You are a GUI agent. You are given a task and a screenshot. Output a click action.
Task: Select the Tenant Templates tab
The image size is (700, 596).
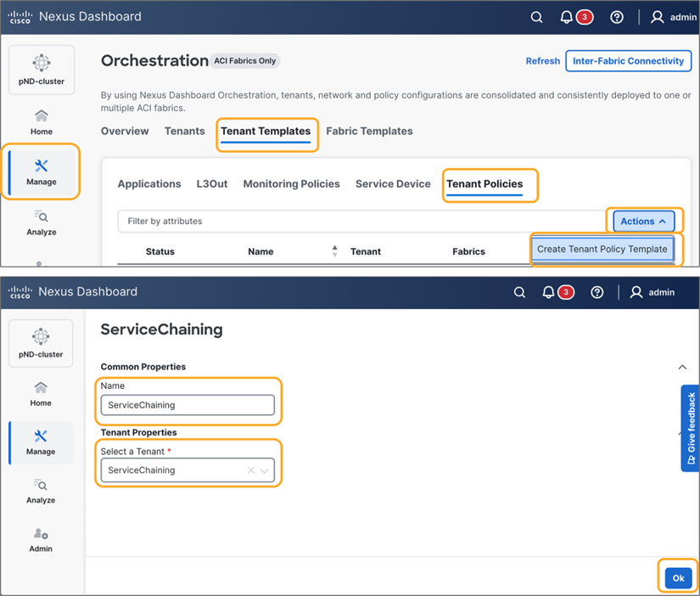coord(266,131)
